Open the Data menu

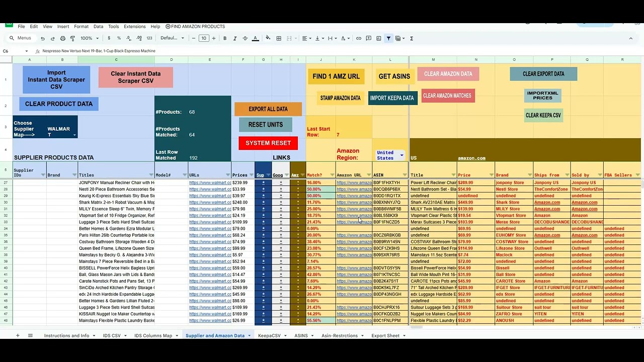coord(98,27)
